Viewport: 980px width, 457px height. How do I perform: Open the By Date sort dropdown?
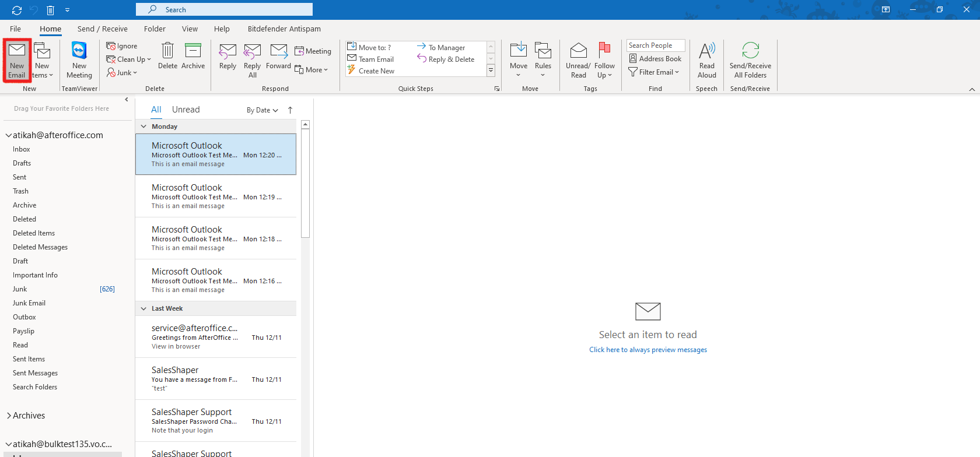(262, 110)
